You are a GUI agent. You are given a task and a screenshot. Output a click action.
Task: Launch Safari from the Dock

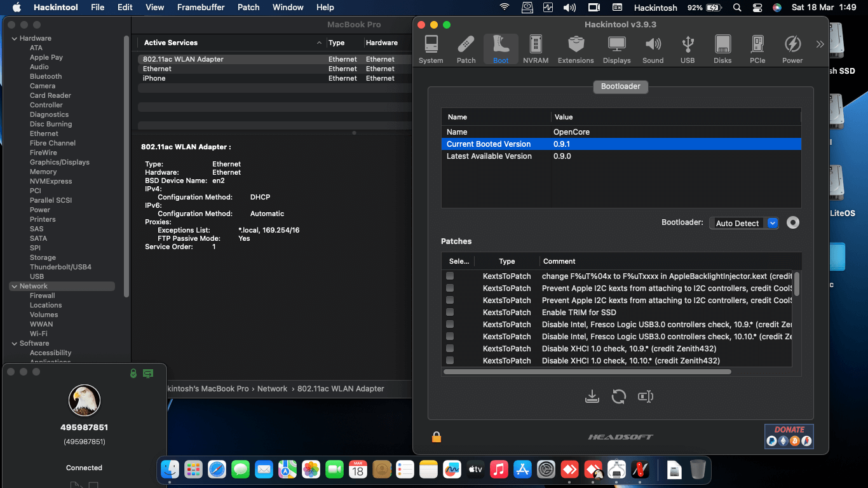[x=217, y=470]
